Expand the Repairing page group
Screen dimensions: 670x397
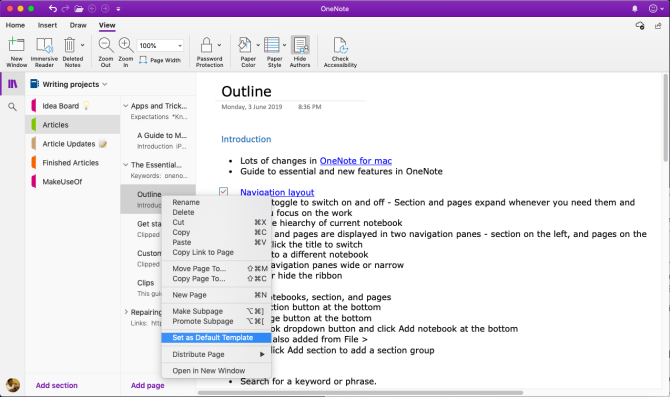pyautogui.click(x=126, y=312)
